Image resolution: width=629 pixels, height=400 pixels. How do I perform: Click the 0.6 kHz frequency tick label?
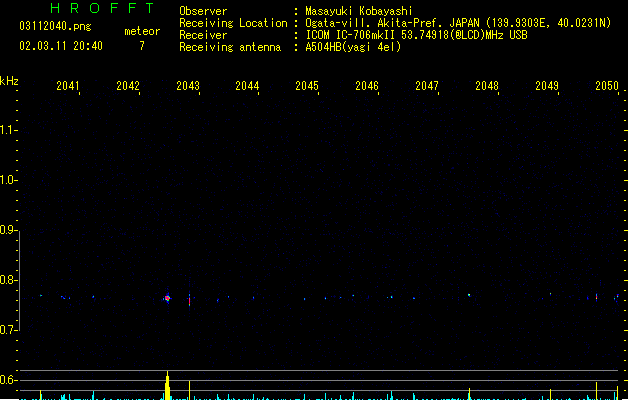coord(8,380)
